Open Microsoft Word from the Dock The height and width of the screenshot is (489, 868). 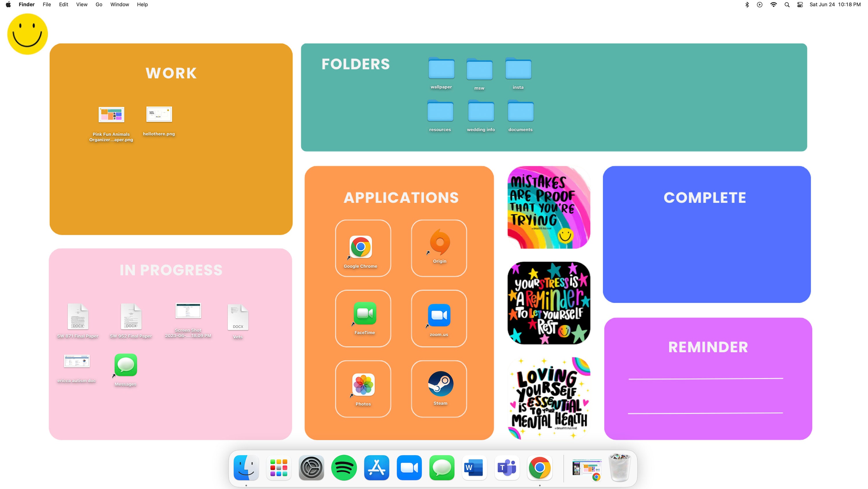click(x=475, y=467)
